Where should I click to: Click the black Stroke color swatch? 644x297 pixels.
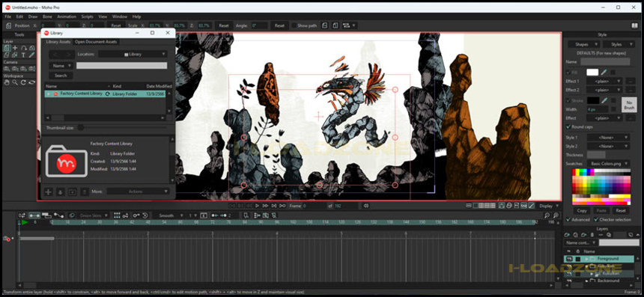click(592, 100)
